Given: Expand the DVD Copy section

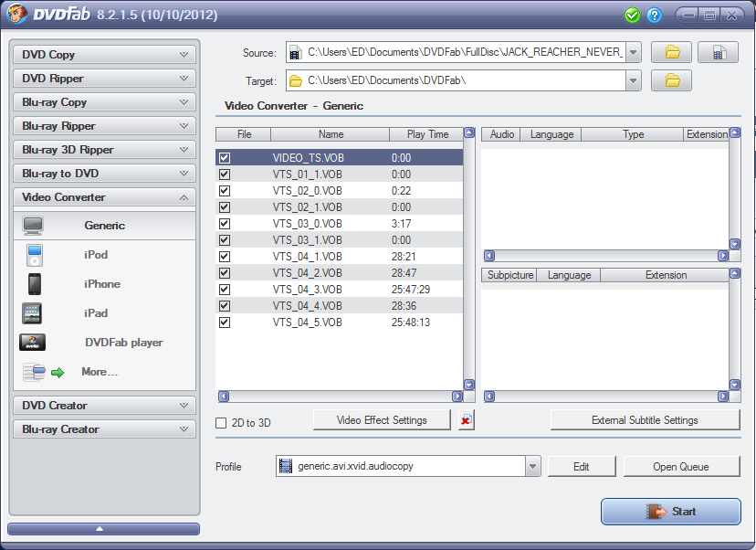Looking at the screenshot, I should click(104, 55).
